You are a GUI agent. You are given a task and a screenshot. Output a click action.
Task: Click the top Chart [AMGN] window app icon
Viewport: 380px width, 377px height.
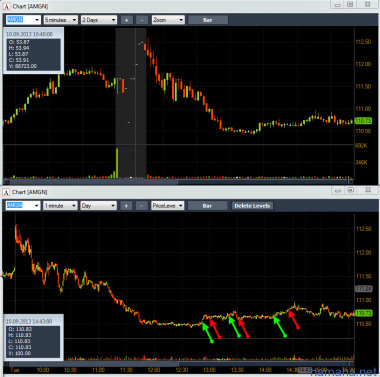pyautogui.click(x=6, y=6)
